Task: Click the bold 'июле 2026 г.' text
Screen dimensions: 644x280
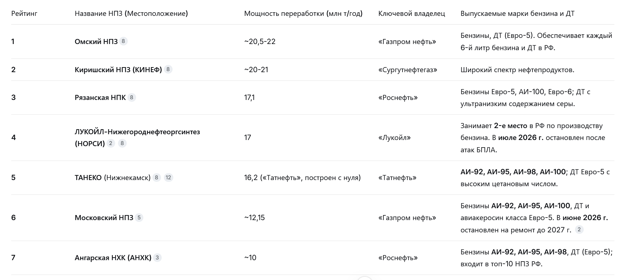Action: 521,137
